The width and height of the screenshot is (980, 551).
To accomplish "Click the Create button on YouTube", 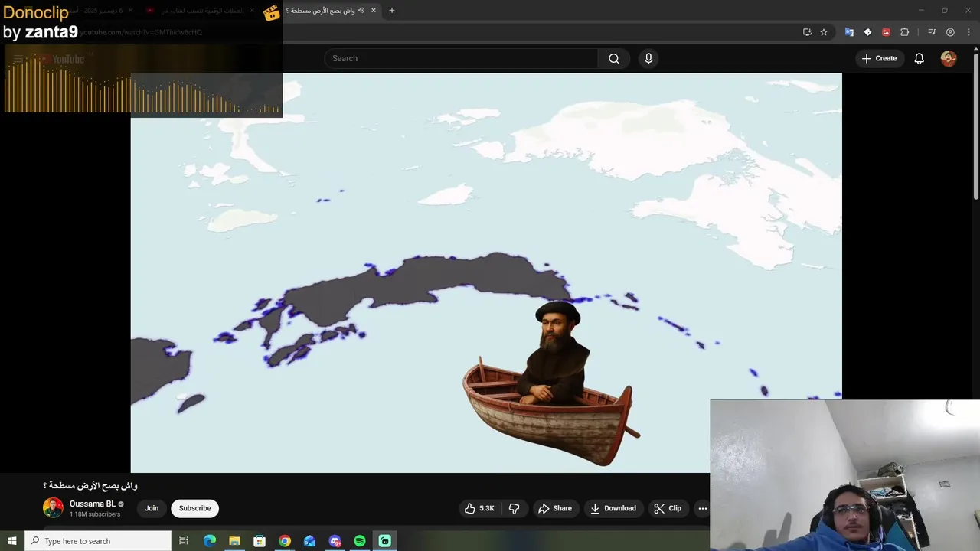I will tap(879, 58).
